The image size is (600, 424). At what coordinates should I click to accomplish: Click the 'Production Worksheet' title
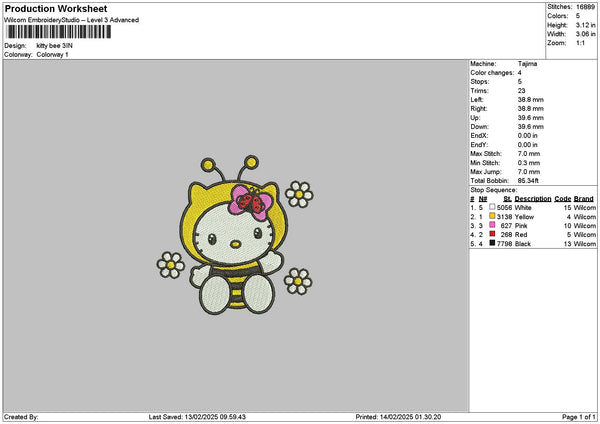[56, 8]
